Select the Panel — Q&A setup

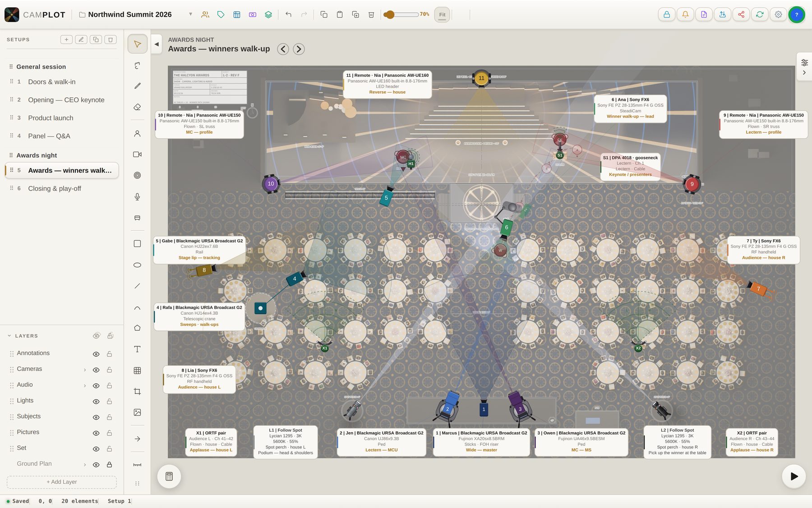pyautogui.click(x=61, y=136)
